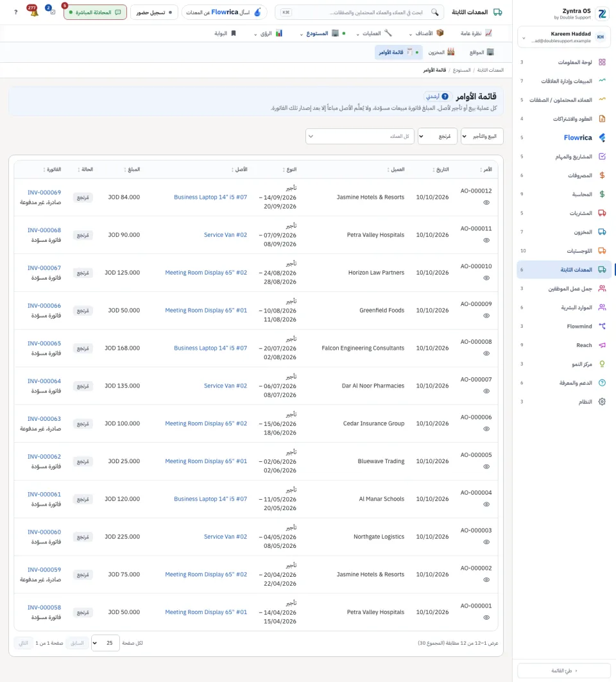
Task: View order AO-000001 using its eye icon
Action: pyautogui.click(x=486, y=618)
